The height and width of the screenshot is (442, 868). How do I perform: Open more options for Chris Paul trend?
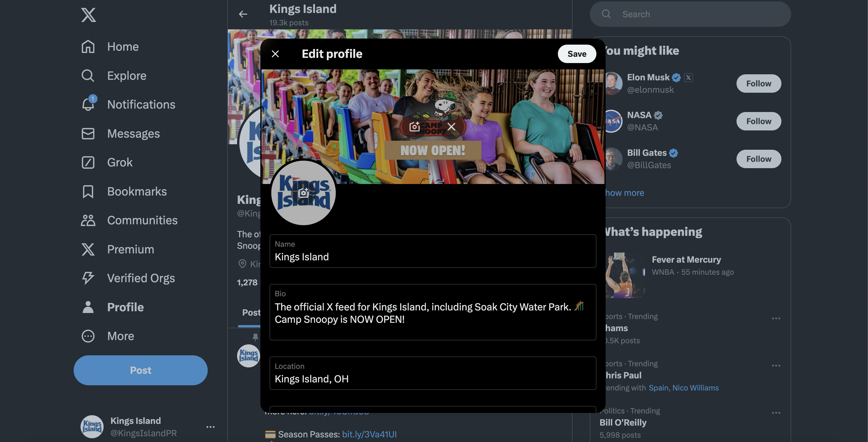(x=776, y=365)
